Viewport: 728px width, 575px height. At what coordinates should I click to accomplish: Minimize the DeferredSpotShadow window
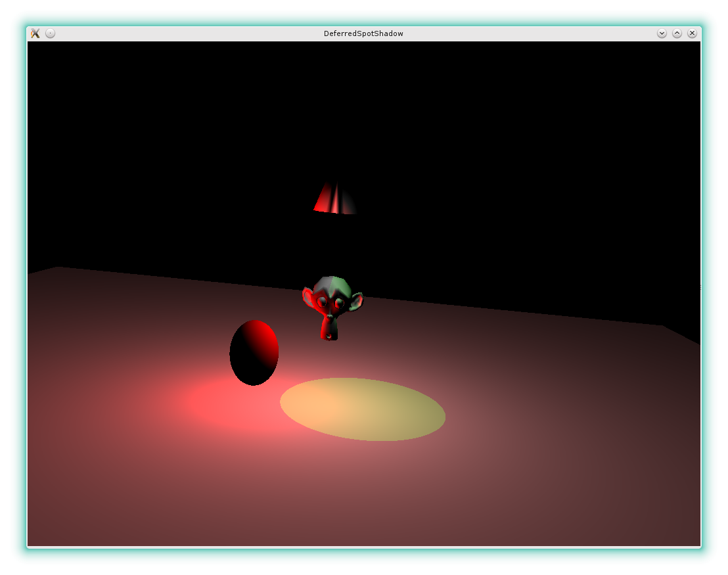point(662,34)
